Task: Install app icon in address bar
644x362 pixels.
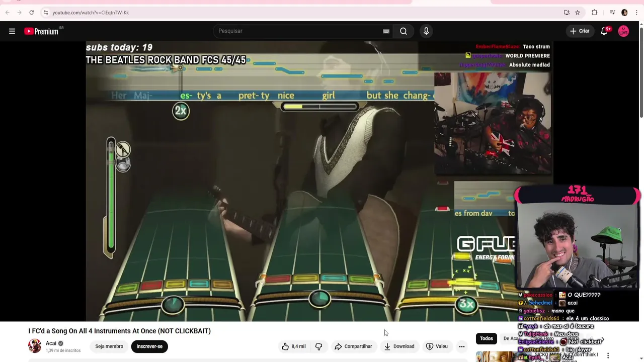Action: point(567,13)
